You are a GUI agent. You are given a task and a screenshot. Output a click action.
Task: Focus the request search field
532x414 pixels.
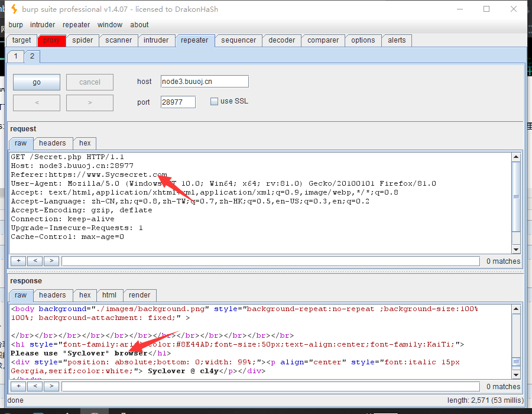[271, 261]
